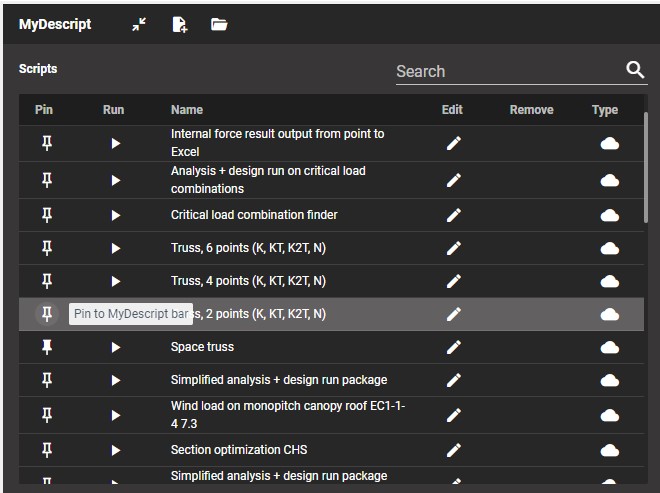Sort scripts by Name column header
660x493 pixels.
click(x=187, y=110)
